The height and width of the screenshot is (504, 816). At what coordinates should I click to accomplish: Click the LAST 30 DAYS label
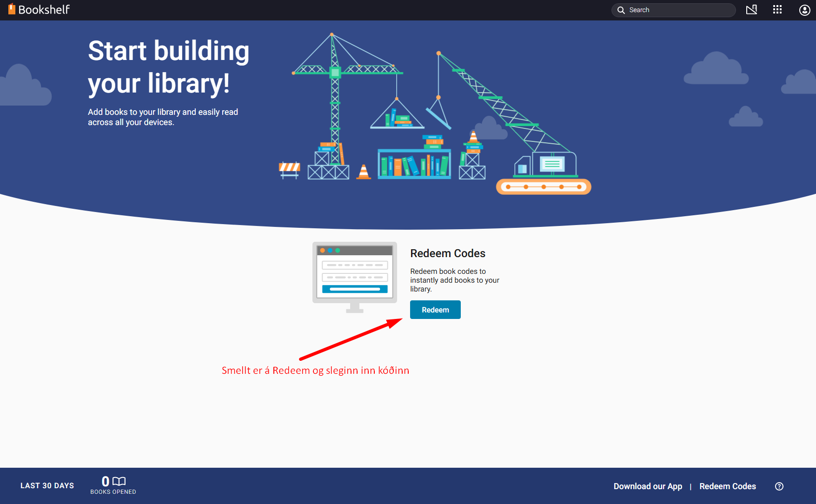(47, 486)
